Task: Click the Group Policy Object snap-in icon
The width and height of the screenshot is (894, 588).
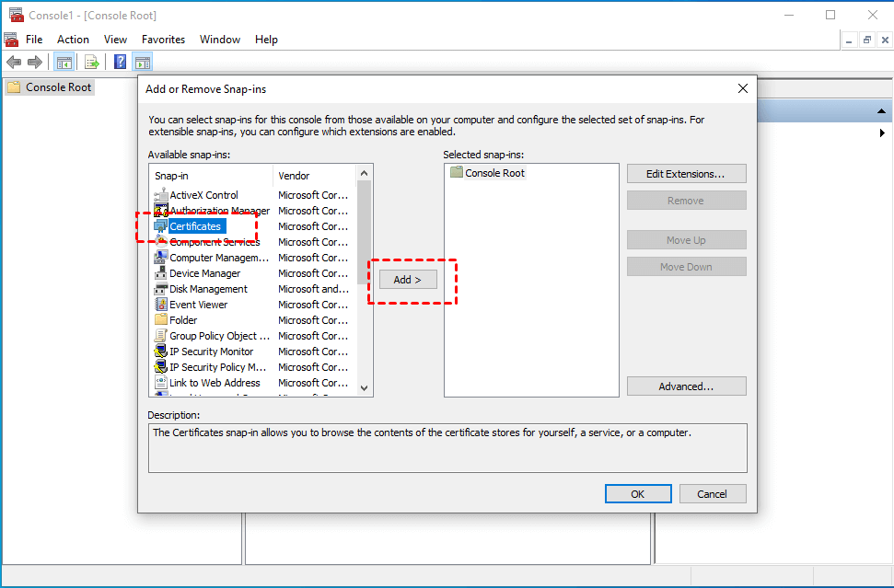Action: click(161, 336)
